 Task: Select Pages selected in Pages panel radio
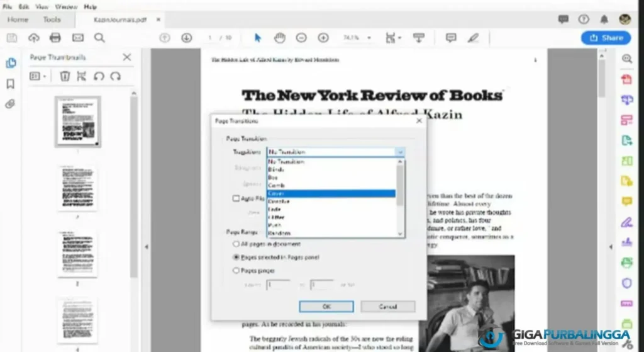[236, 257]
